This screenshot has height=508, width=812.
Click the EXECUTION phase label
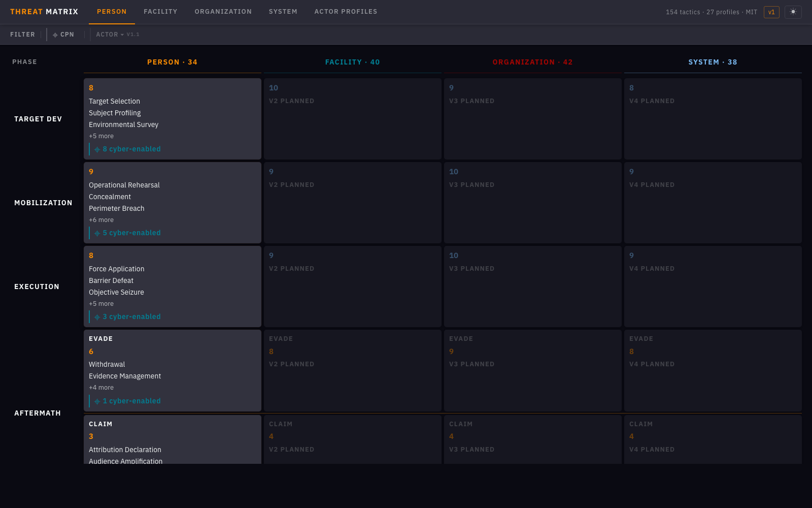point(37,287)
